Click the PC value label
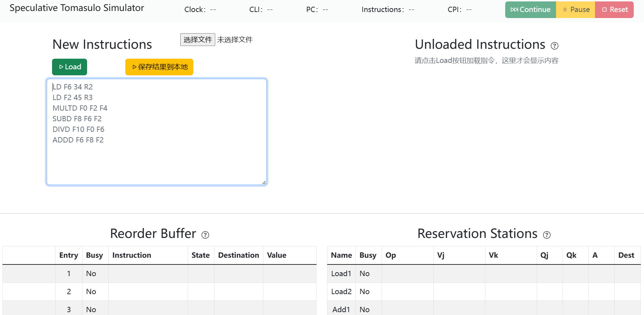Viewport: 644px width, 315px height. click(x=317, y=10)
